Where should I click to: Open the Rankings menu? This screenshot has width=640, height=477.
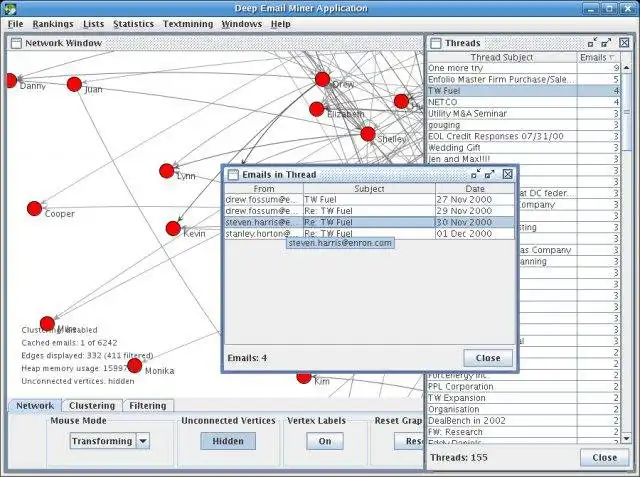53,24
